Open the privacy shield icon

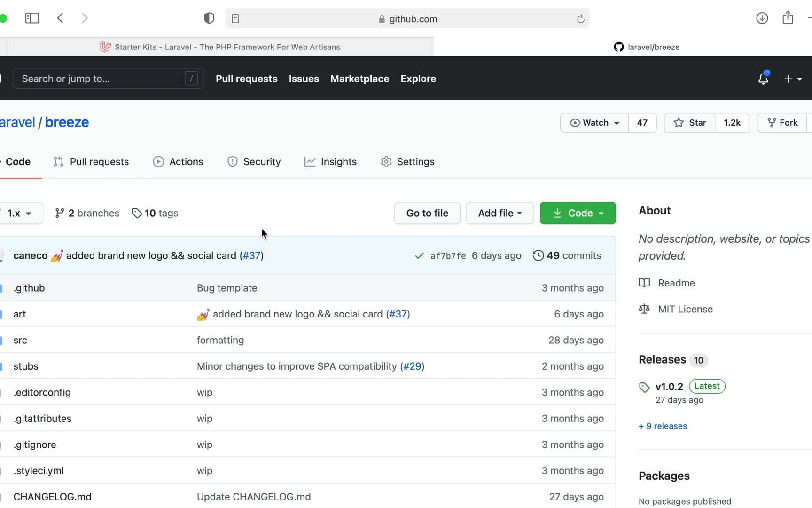point(209,18)
